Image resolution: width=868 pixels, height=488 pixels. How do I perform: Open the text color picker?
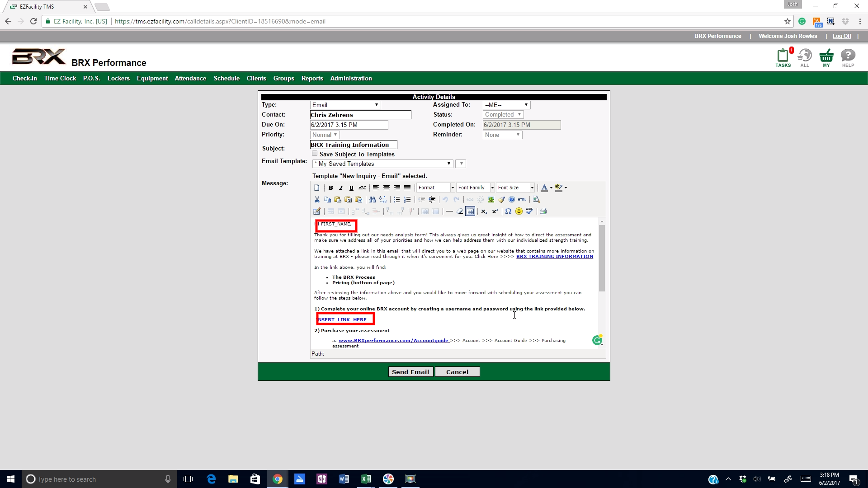[x=544, y=188]
